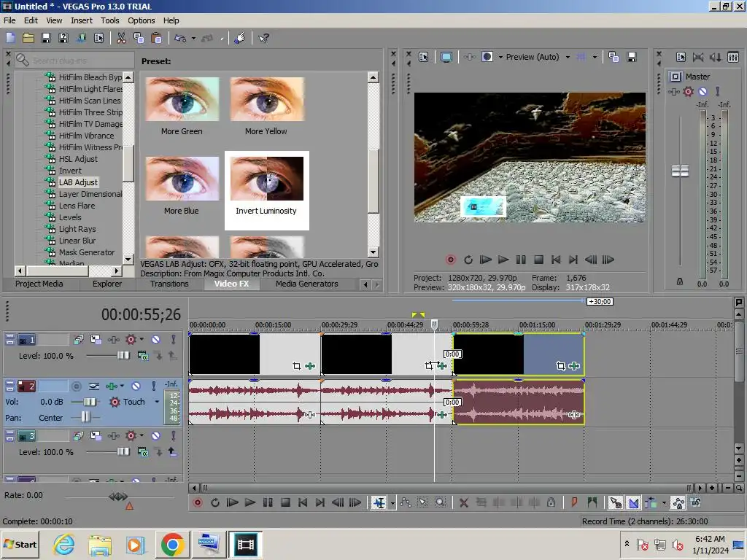
Task: Click the Event Pan/Crop icon on third clip
Action: 561,366
